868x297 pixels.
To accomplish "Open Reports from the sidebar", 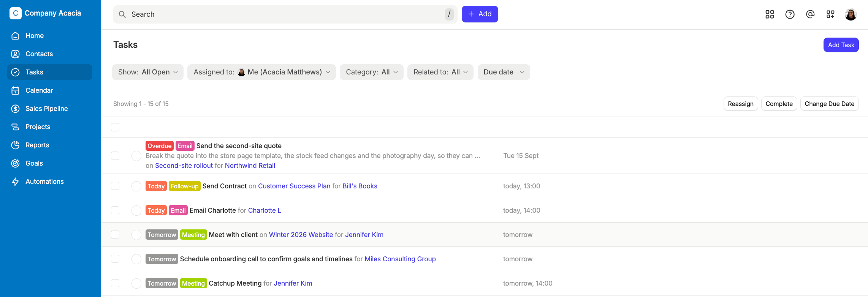I will pos(50,145).
